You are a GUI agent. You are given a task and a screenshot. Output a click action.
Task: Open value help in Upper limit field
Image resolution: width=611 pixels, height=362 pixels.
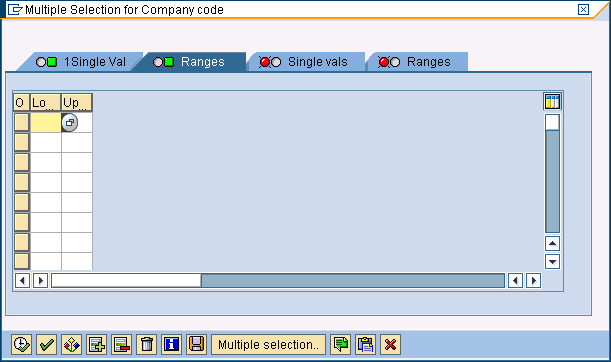pyautogui.click(x=70, y=122)
